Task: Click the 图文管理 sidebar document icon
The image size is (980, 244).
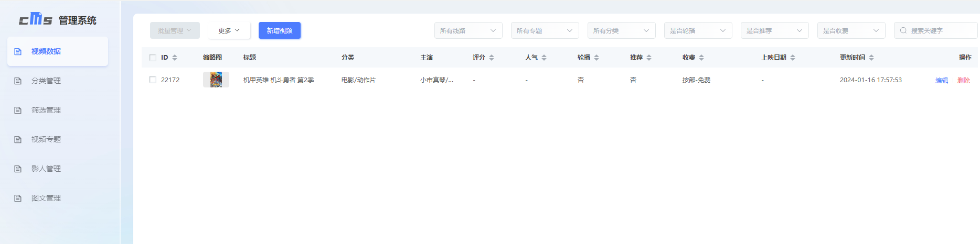Action: [18, 198]
